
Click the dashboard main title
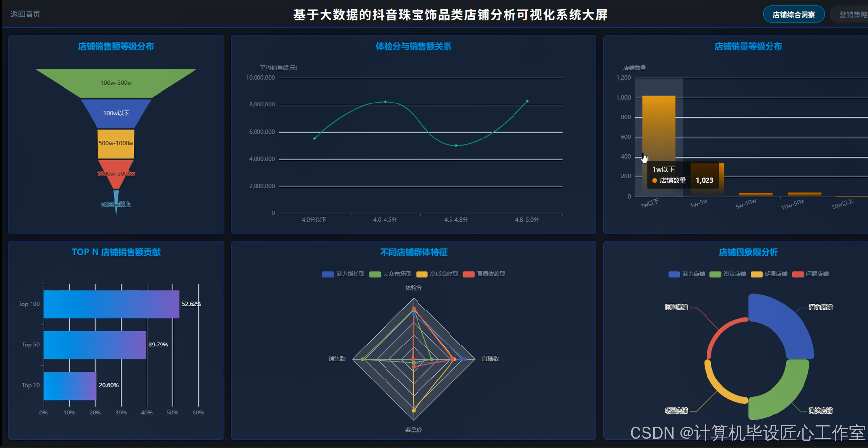pyautogui.click(x=450, y=15)
